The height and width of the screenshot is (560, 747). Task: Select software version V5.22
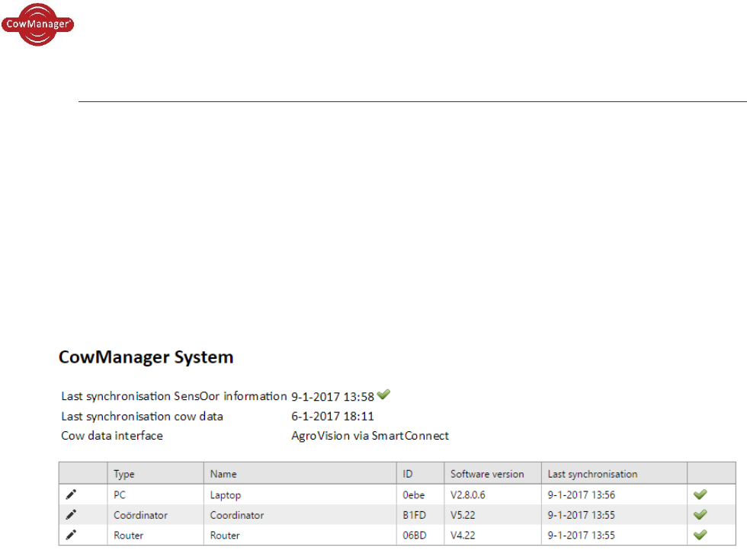(463, 515)
